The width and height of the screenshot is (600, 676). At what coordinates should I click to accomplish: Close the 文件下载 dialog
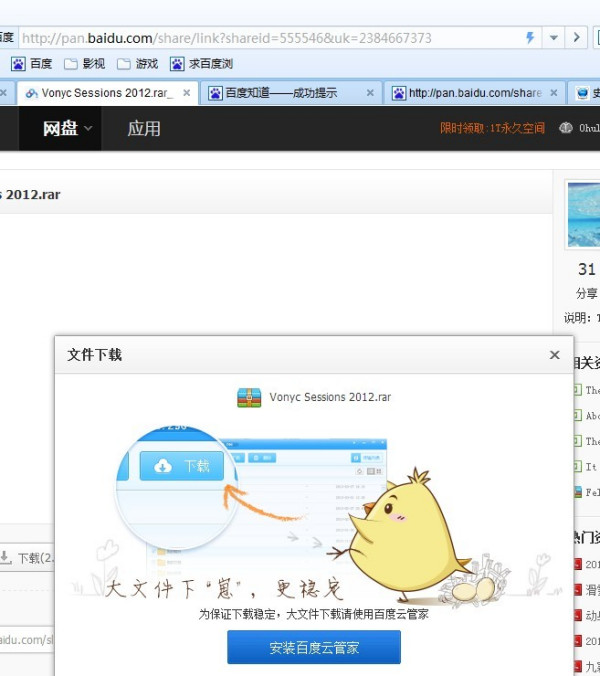pos(554,355)
